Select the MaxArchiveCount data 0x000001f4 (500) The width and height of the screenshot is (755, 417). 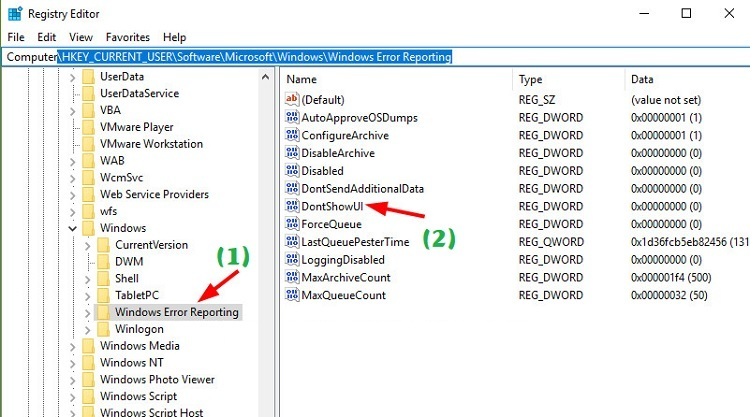tap(671, 277)
